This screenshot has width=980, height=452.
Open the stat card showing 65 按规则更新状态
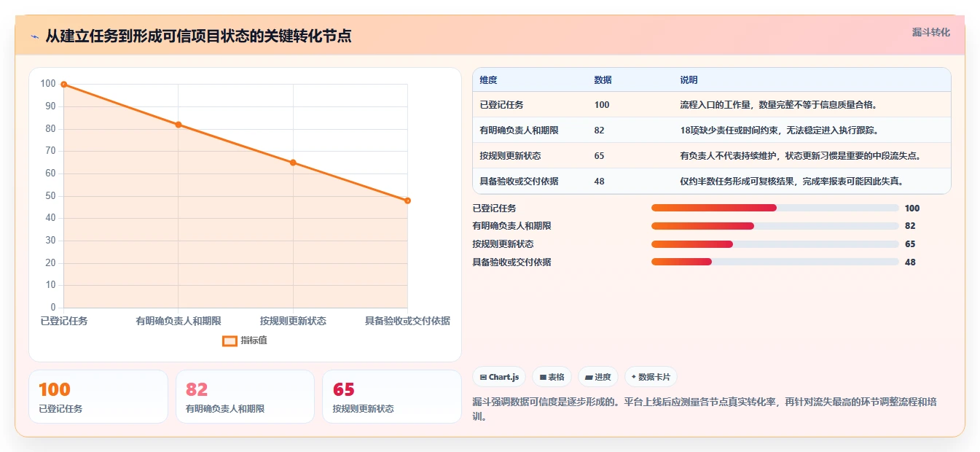click(x=392, y=397)
